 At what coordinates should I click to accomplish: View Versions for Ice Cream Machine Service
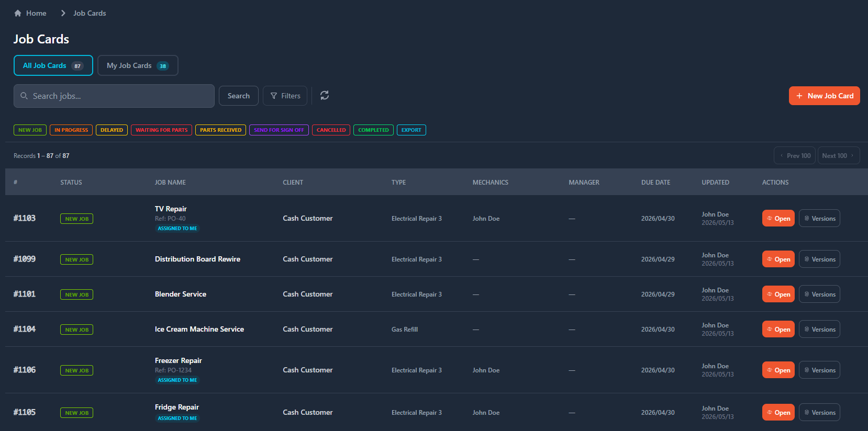819,329
